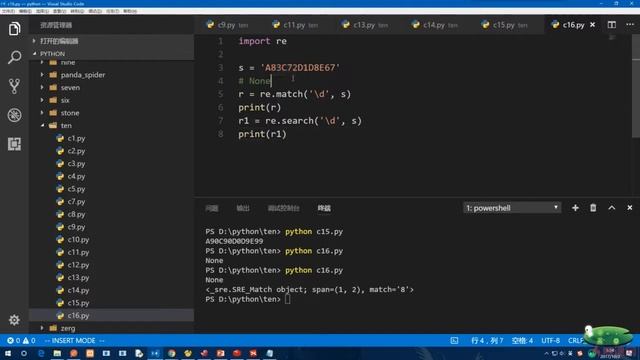Click errors and warnings count in status bar

21,340
